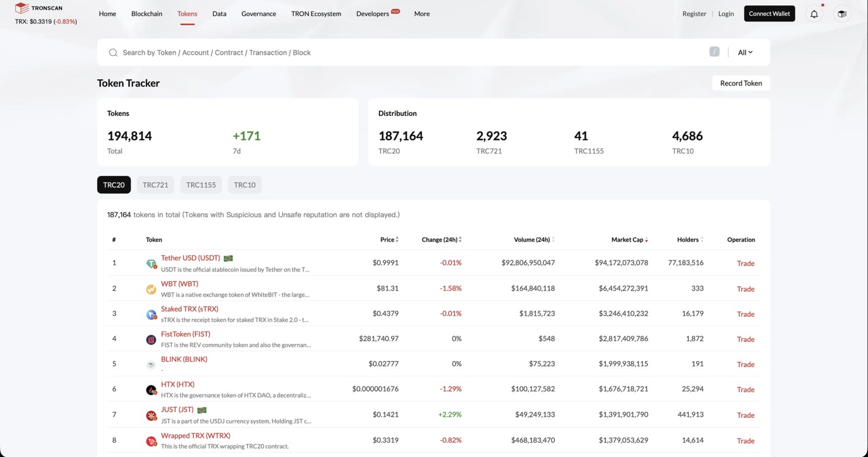This screenshot has width=868, height=457.
Task: Click the JUST token logo
Action: point(151,416)
